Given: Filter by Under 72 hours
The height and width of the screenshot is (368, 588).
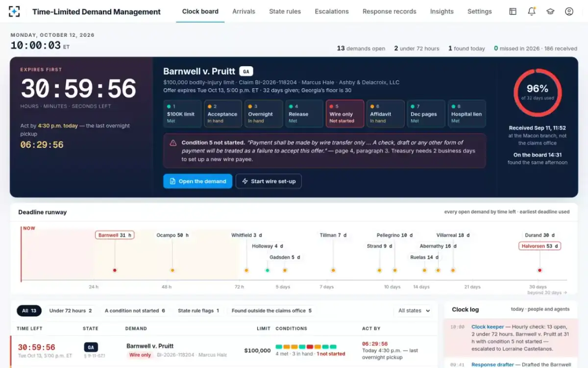Looking at the screenshot, I should pos(71,311).
